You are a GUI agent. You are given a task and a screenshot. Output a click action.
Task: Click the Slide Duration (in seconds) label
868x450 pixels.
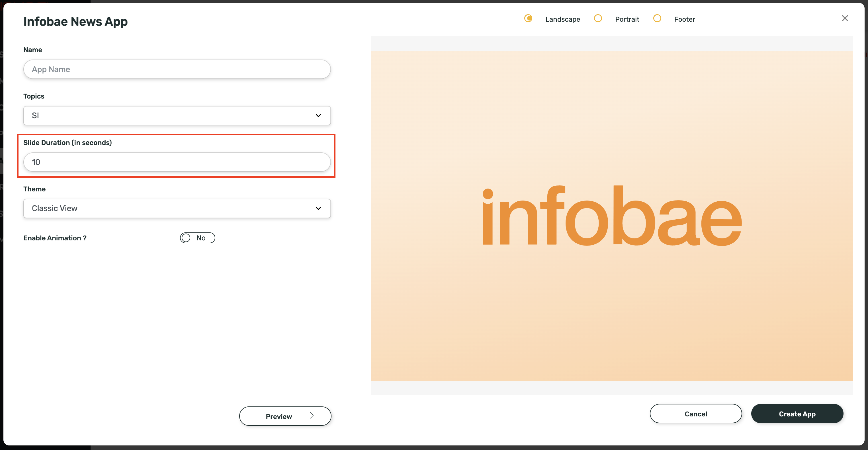click(67, 143)
